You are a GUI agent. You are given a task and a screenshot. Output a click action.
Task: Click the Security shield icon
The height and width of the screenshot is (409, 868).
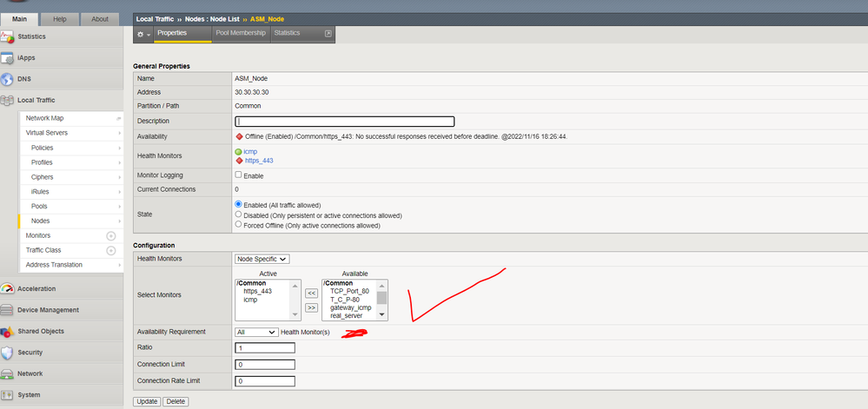point(8,353)
